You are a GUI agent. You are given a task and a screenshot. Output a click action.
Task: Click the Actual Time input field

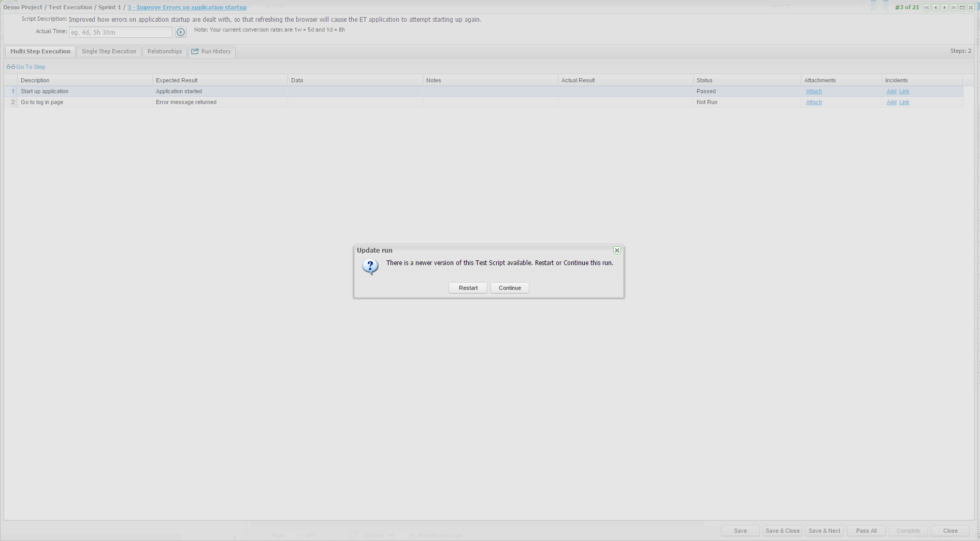[120, 32]
